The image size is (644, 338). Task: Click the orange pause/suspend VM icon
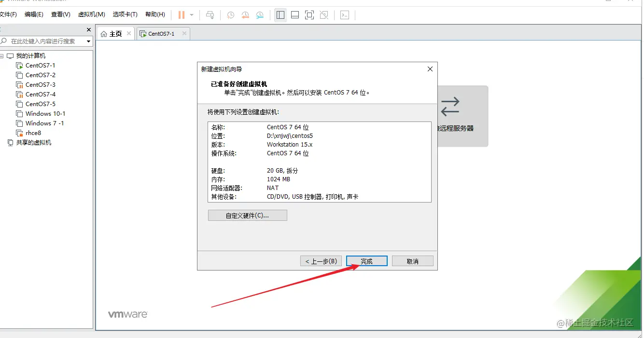tap(182, 15)
